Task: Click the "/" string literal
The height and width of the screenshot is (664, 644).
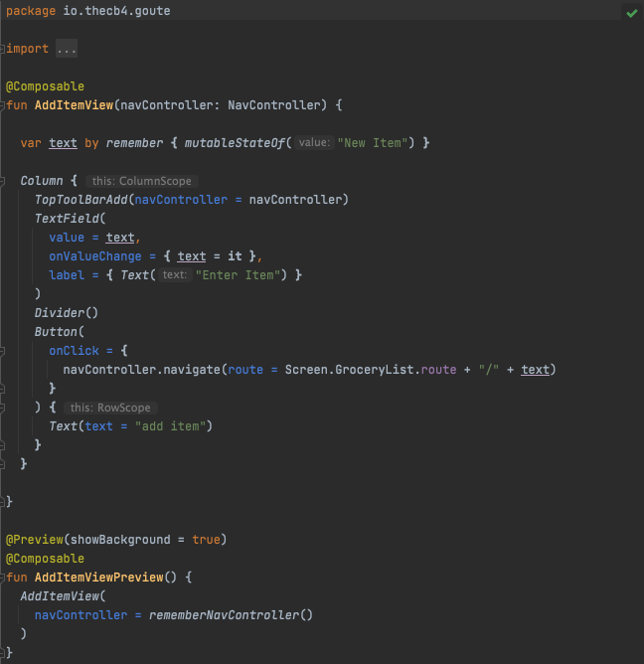Action: tap(489, 370)
